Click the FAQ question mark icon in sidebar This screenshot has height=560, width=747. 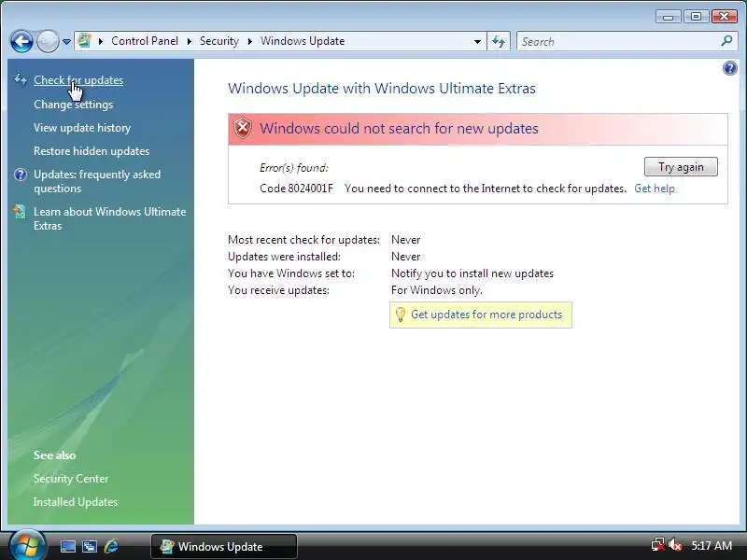21,175
